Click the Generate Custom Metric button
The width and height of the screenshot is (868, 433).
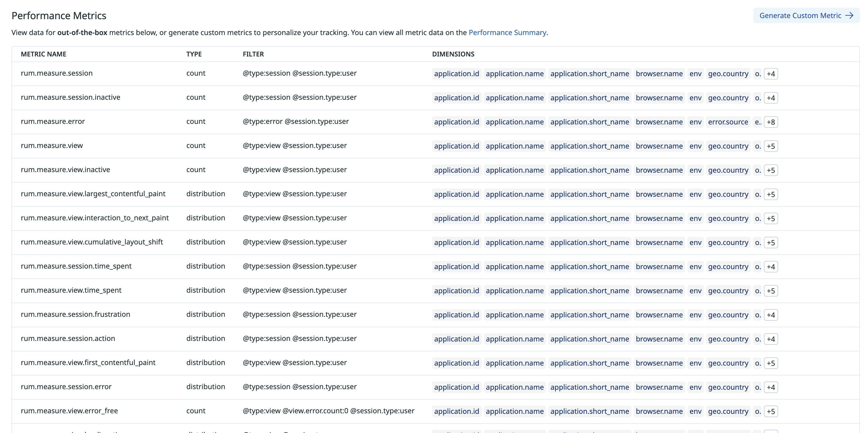point(806,16)
